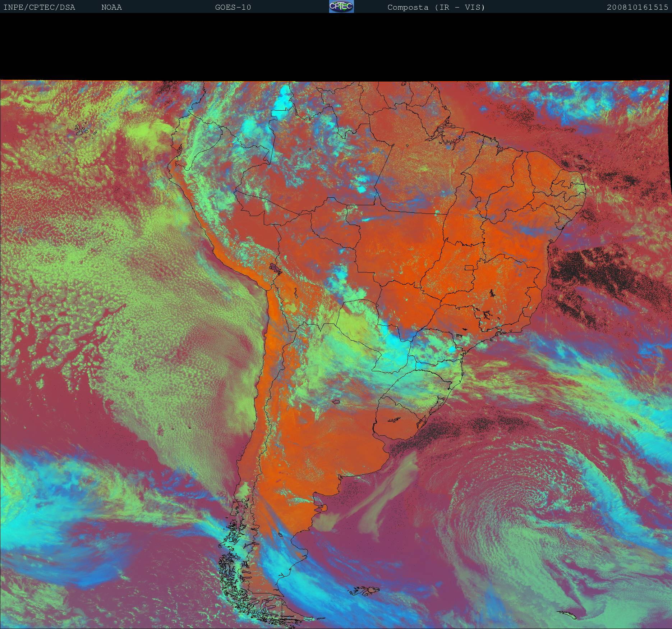Click the black band above the satellite image
The width and height of the screenshot is (672, 629).
336,47
